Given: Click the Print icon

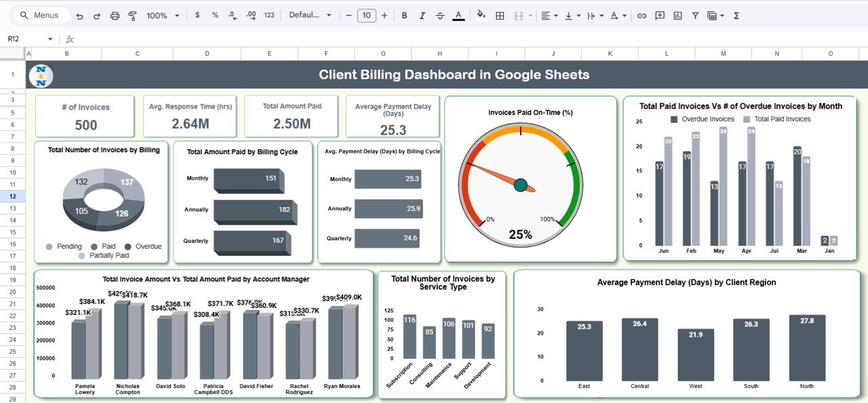Looking at the screenshot, I should point(115,16).
